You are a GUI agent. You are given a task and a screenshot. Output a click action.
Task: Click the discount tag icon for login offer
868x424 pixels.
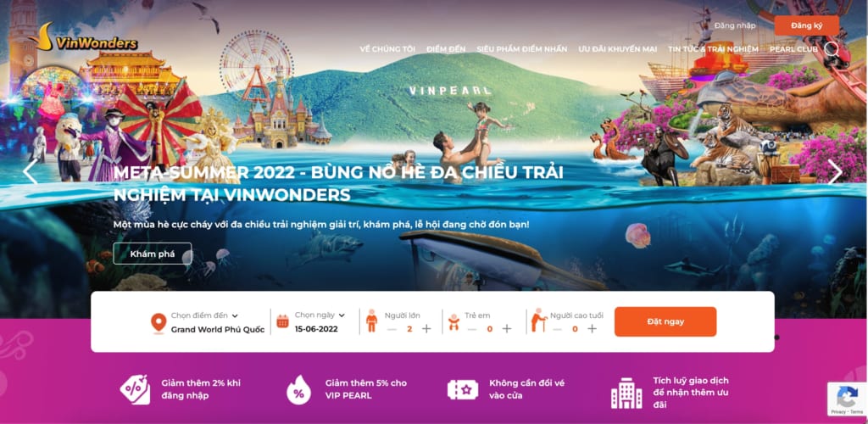[x=135, y=389]
